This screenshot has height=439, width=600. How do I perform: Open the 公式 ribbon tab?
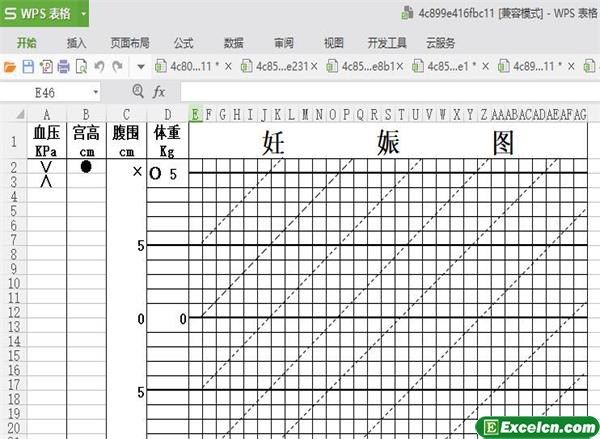(184, 43)
